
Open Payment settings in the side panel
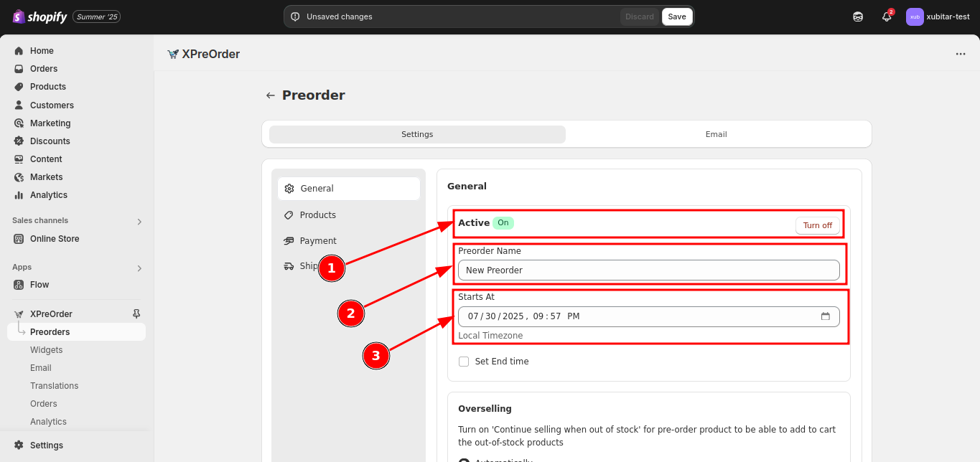coord(318,241)
